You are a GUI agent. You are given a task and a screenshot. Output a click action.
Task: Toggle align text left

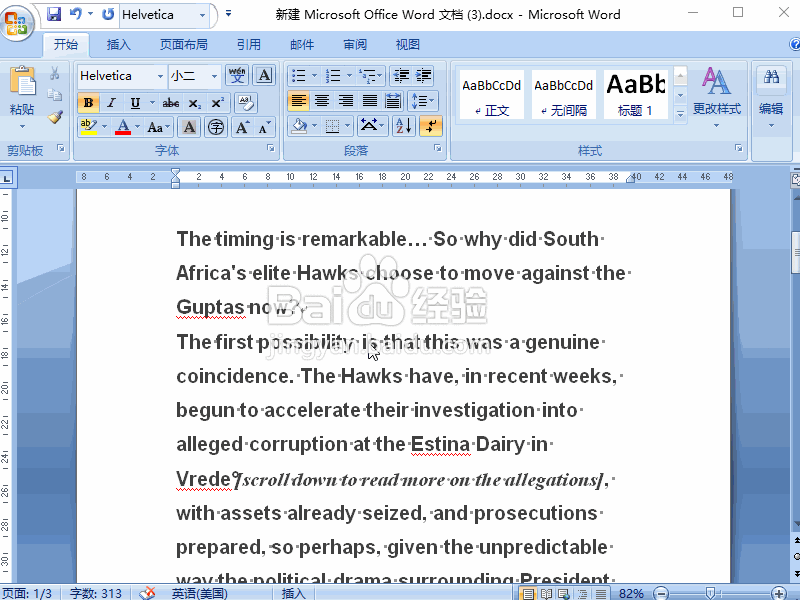point(298,101)
